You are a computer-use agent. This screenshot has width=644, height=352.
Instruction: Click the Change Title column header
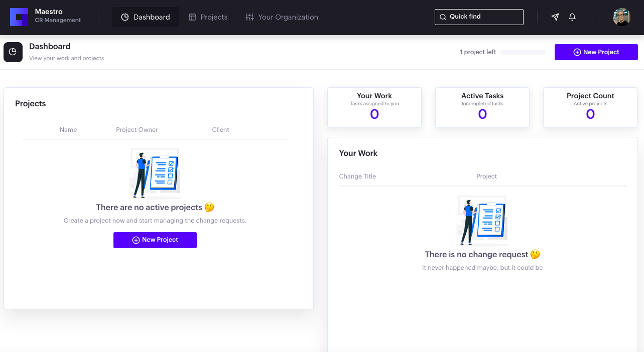click(357, 176)
